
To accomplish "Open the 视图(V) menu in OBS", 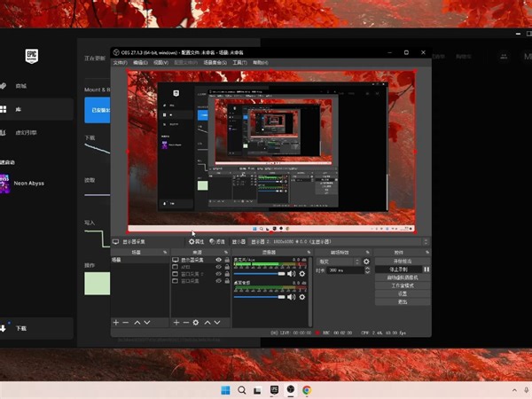I will [160, 62].
